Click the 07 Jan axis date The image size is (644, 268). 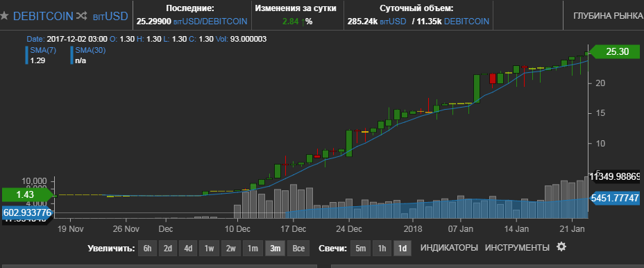point(460,228)
